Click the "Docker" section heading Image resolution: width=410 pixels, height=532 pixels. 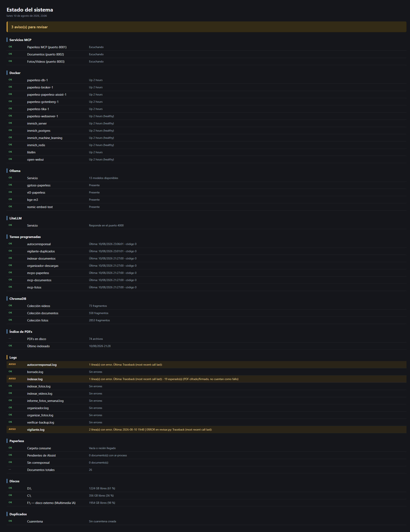click(15, 73)
